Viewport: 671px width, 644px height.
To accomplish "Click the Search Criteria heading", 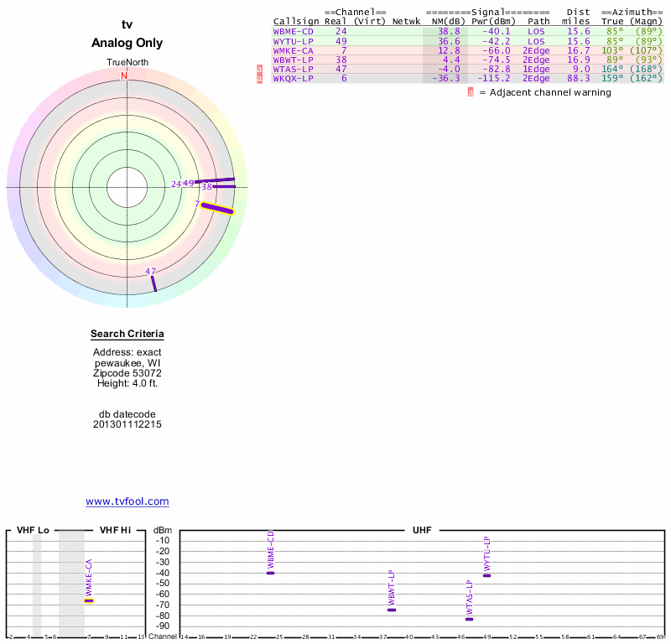I will coord(127,334).
